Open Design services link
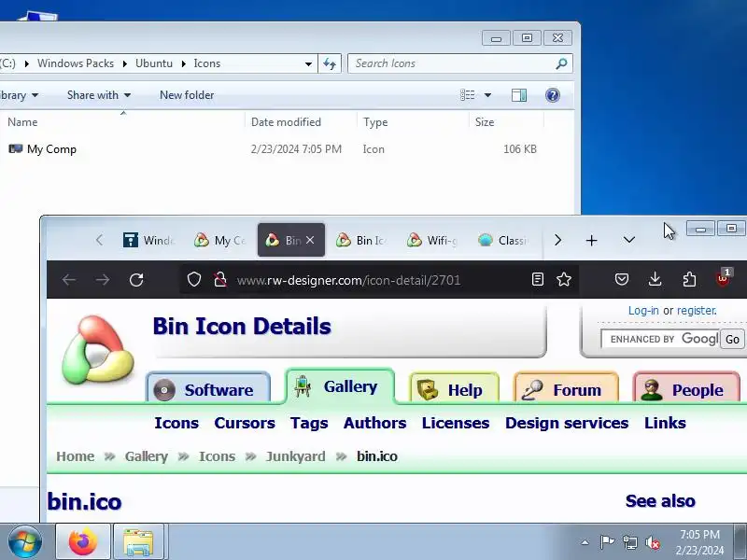Screen dimensions: 747x560 pyautogui.click(x=567, y=423)
